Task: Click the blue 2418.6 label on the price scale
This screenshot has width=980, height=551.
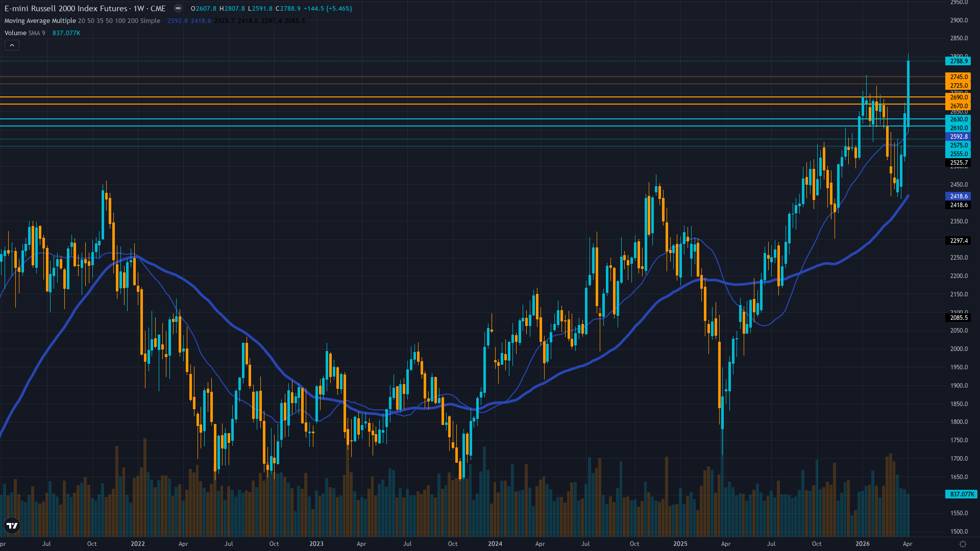Action: (958, 196)
